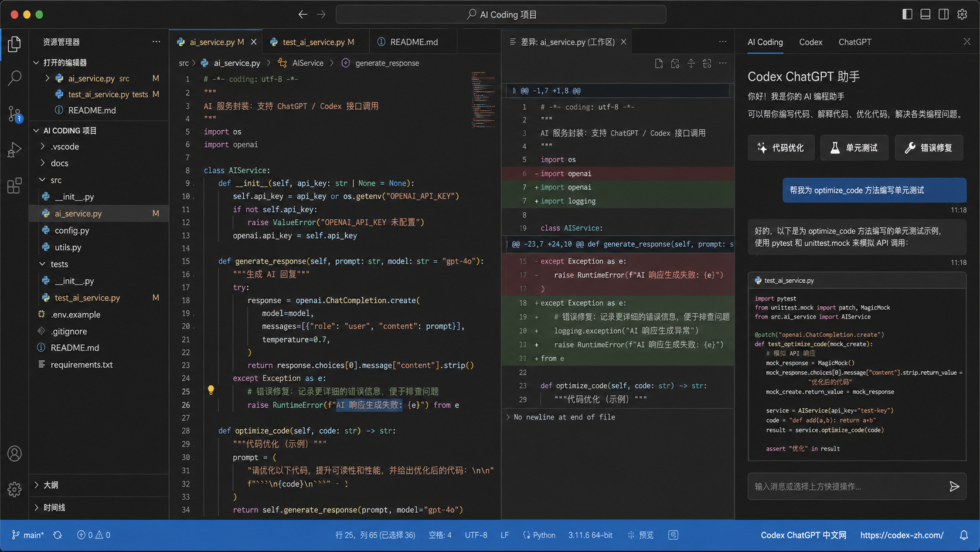The width and height of the screenshot is (980, 552).
Task: Open the Search view in activity bar
Action: (15, 78)
